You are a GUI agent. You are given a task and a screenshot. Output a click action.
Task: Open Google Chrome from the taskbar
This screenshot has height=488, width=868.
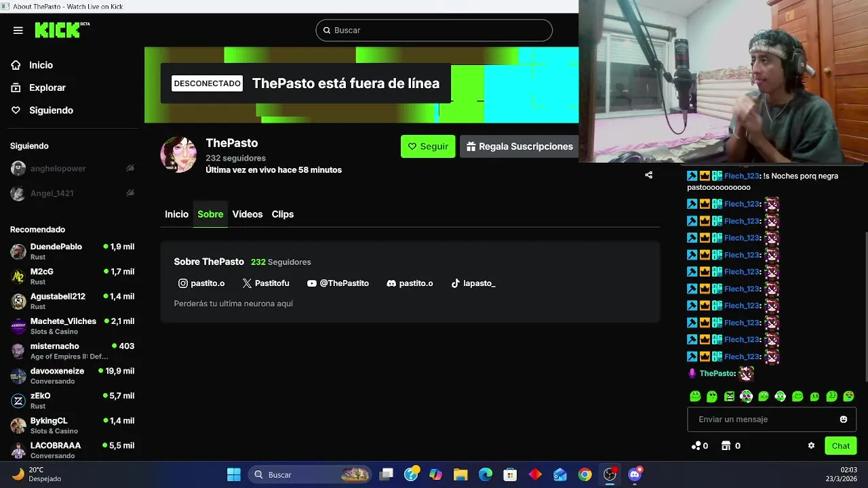tap(585, 474)
